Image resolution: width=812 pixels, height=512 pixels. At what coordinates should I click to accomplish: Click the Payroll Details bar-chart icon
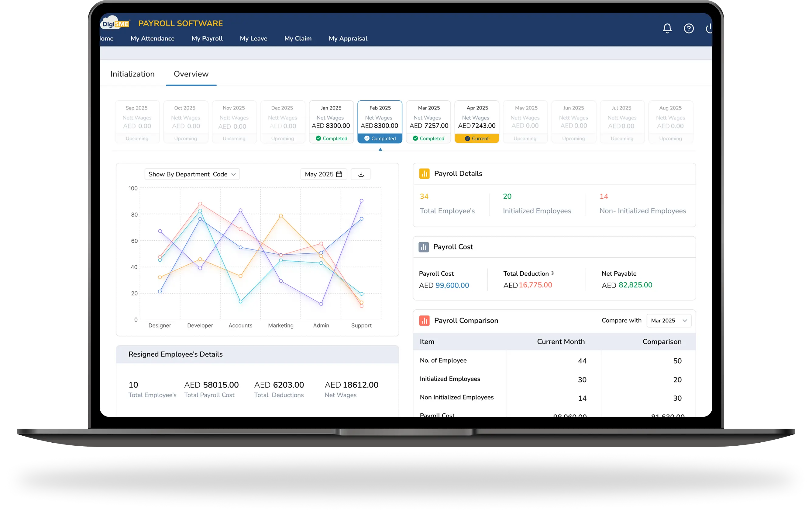click(x=424, y=173)
